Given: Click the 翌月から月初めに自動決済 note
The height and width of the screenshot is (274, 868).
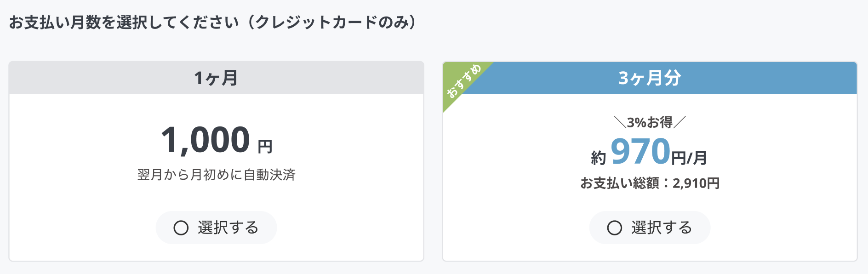Looking at the screenshot, I should [216, 175].
